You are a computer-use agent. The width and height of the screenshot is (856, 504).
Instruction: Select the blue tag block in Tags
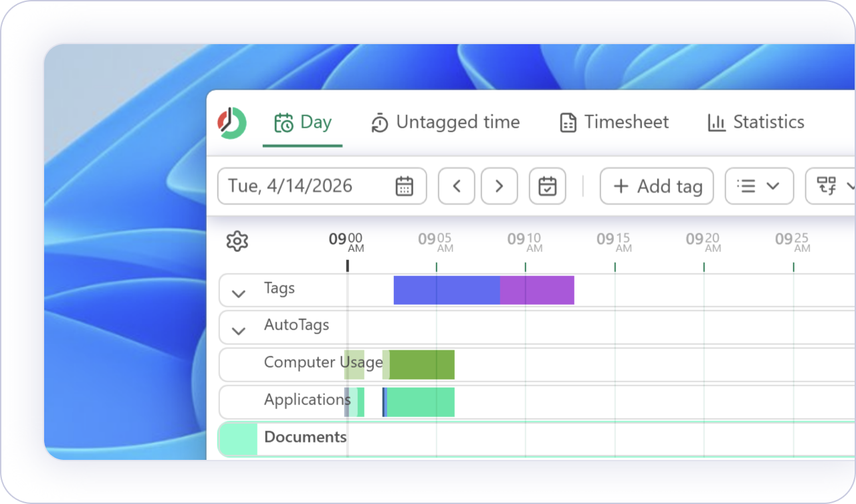point(446,290)
